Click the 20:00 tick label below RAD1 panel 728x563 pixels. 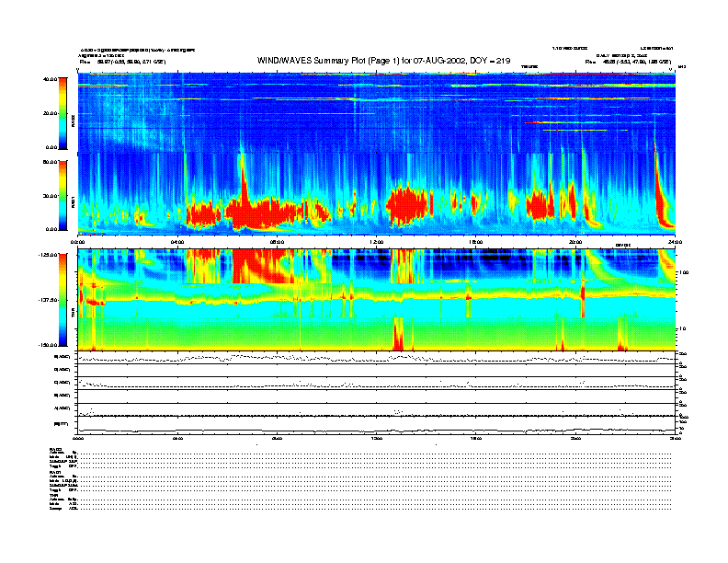pos(575,242)
